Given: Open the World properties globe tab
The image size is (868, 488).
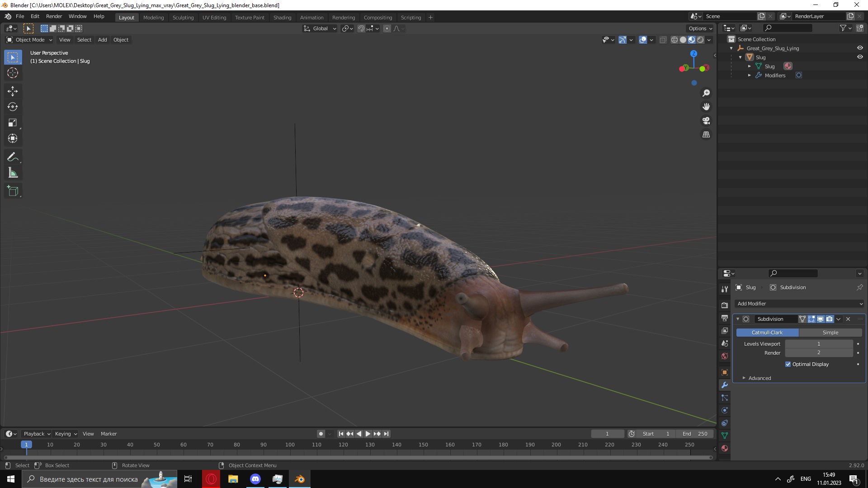Looking at the screenshot, I should pos(725,356).
